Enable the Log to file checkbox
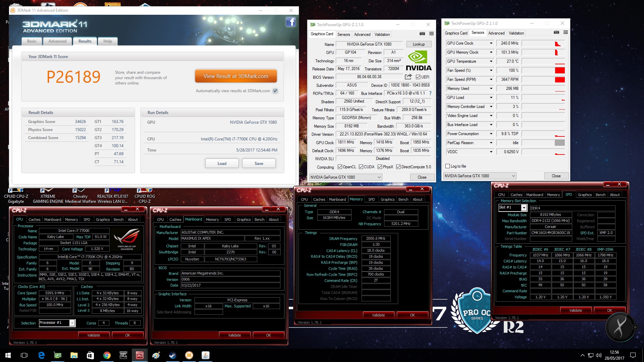Screen dimensions: 644x362 (447, 166)
